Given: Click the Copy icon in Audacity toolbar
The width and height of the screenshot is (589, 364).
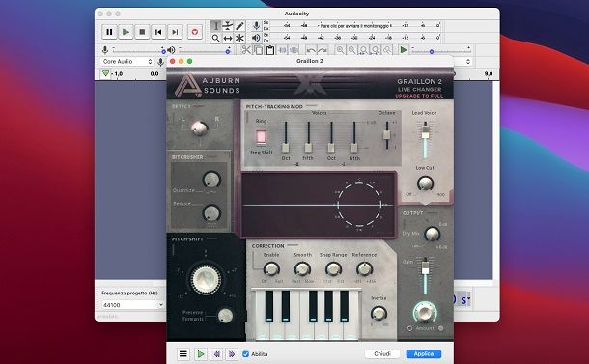Looking at the screenshot, I should click(258, 50).
